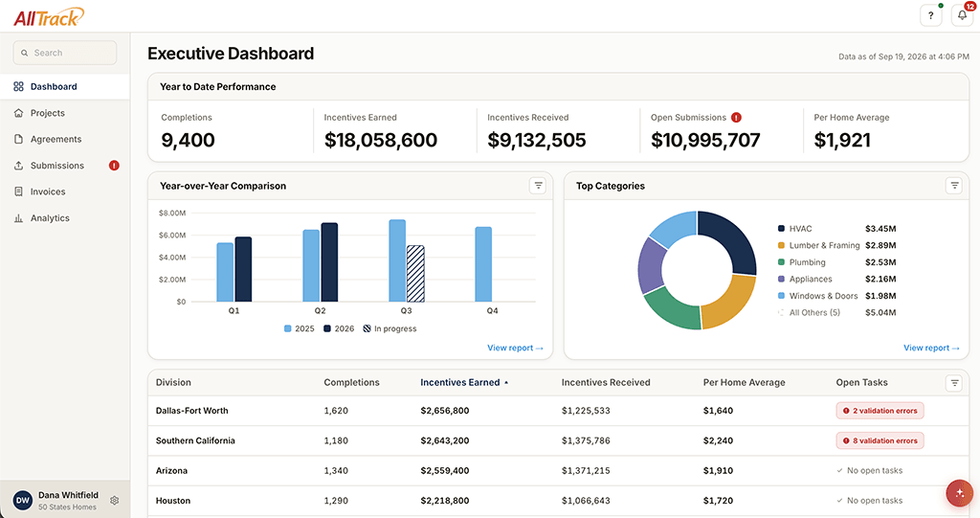Click the Invoices receipt icon

19,191
